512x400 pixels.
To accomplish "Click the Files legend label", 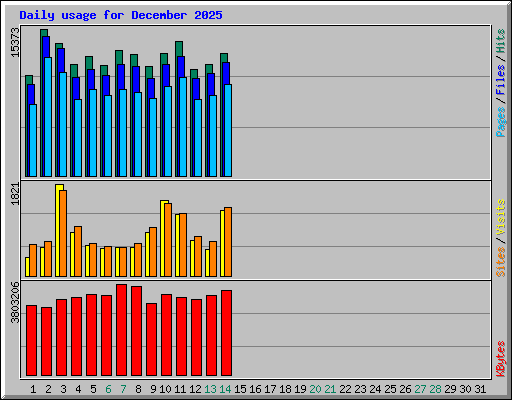I will 501,80.
